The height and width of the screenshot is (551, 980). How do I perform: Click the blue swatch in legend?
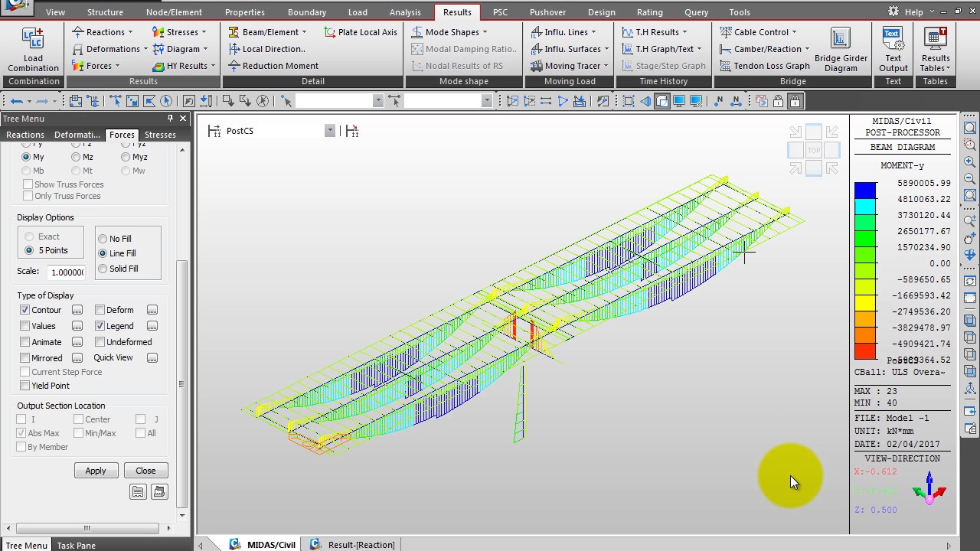tap(865, 191)
